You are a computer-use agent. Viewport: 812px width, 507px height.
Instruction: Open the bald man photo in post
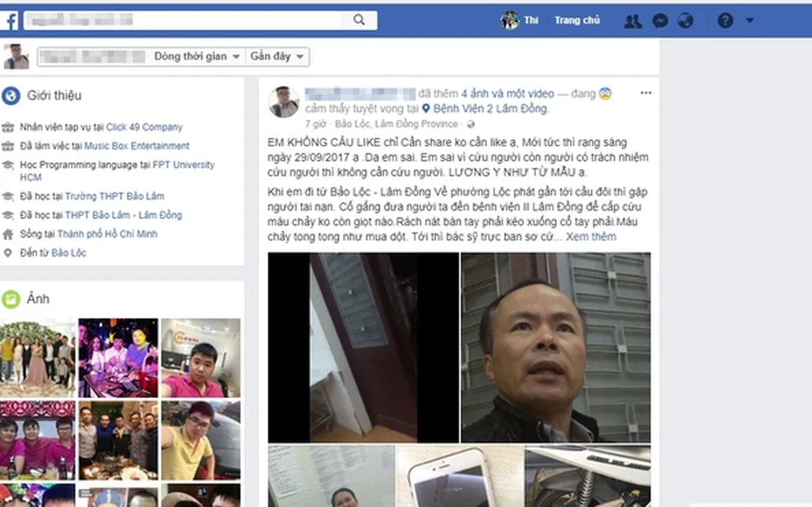556,348
